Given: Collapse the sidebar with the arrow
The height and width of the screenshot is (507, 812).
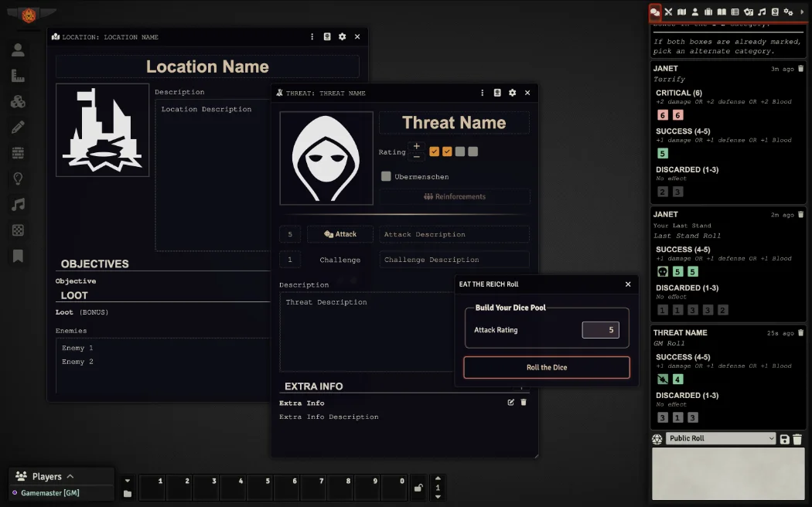Looking at the screenshot, I should click(802, 12).
